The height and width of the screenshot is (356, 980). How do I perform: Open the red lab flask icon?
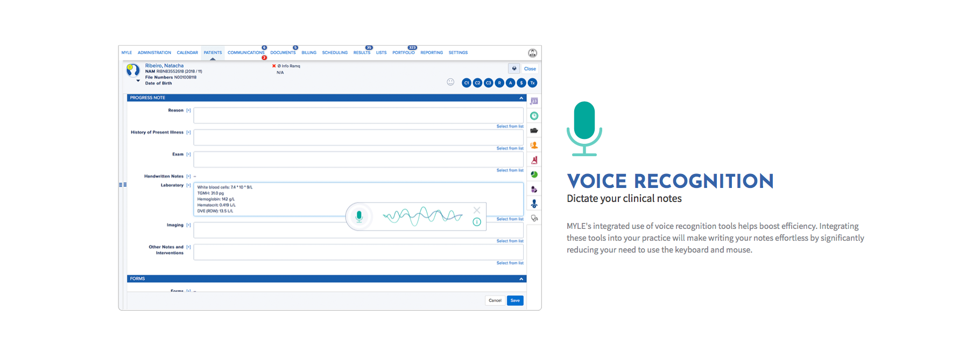[534, 160]
